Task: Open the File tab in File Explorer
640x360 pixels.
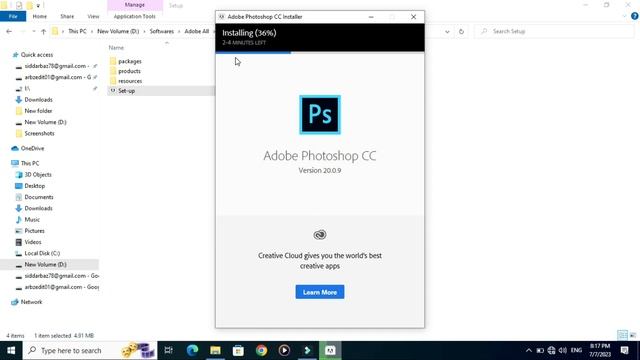Action: [13, 16]
